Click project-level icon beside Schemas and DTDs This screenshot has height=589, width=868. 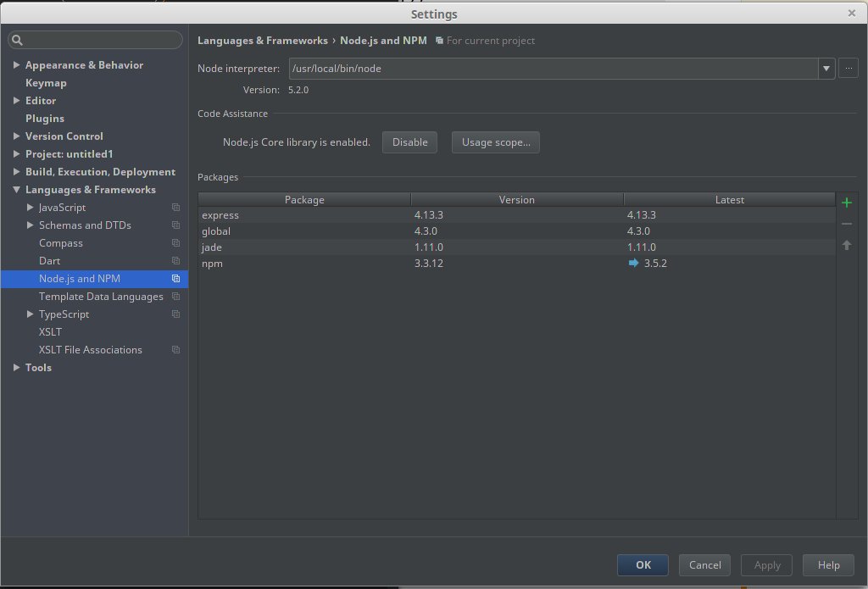tap(175, 225)
